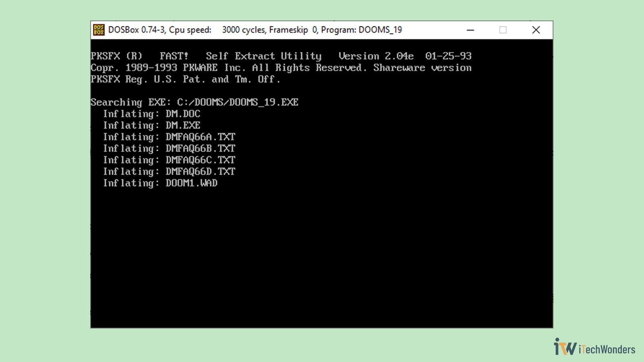Click the 'PKSFX (R) FAST! Self Extract Utility' line
Image resolution: width=644 pixels, height=362 pixels.
(x=206, y=56)
